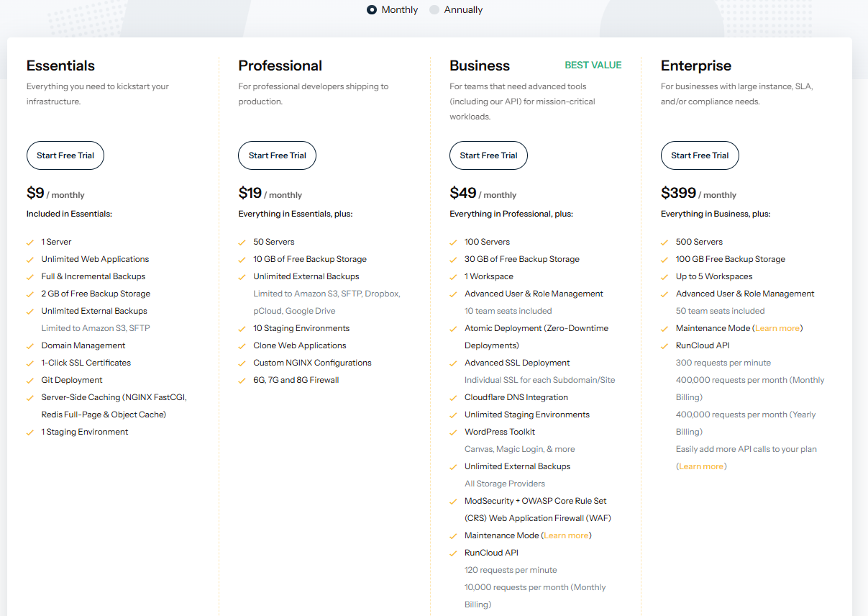
Task: Click '300 requests per minute' text
Action: coord(723,363)
